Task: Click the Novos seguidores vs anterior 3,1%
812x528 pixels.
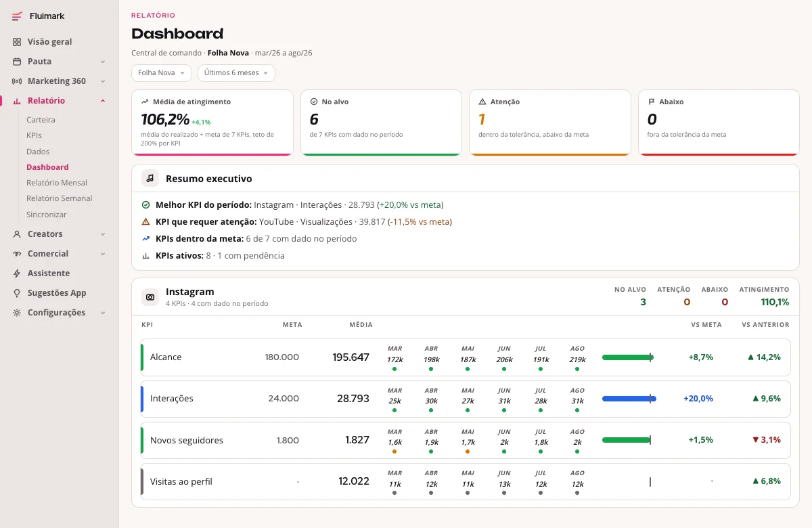Action: (x=767, y=440)
